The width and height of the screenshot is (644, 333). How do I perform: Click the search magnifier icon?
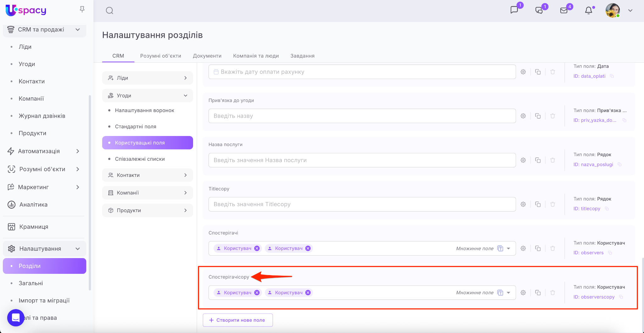pos(109,11)
